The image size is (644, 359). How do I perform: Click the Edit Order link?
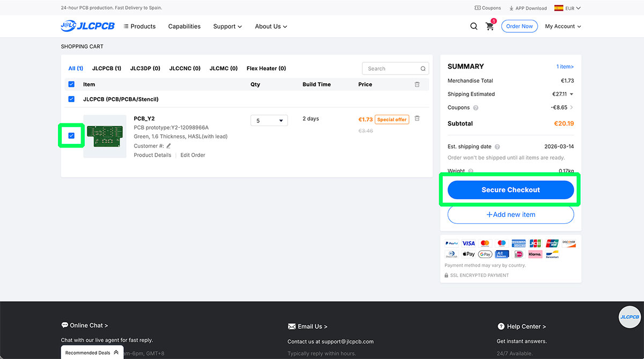tap(193, 155)
